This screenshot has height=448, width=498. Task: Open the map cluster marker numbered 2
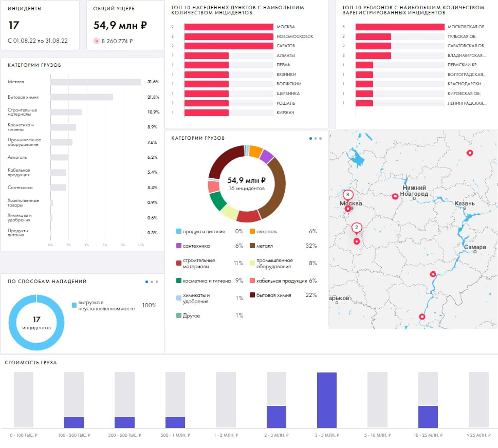tap(356, 228)
